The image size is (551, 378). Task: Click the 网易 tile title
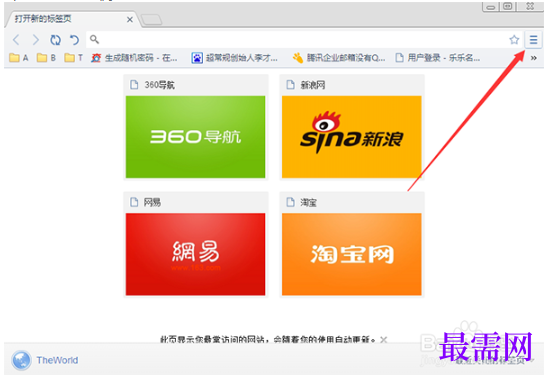(152, 202)
